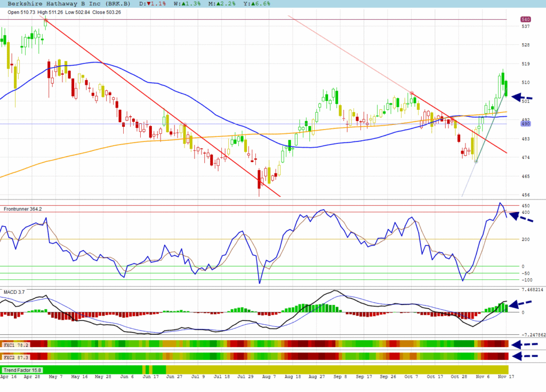Image resolution: width=546 pixels, height=392 pixels.
Task: Click the dashed arrow beside the Frontrunner line
Action: click(521, 217)
